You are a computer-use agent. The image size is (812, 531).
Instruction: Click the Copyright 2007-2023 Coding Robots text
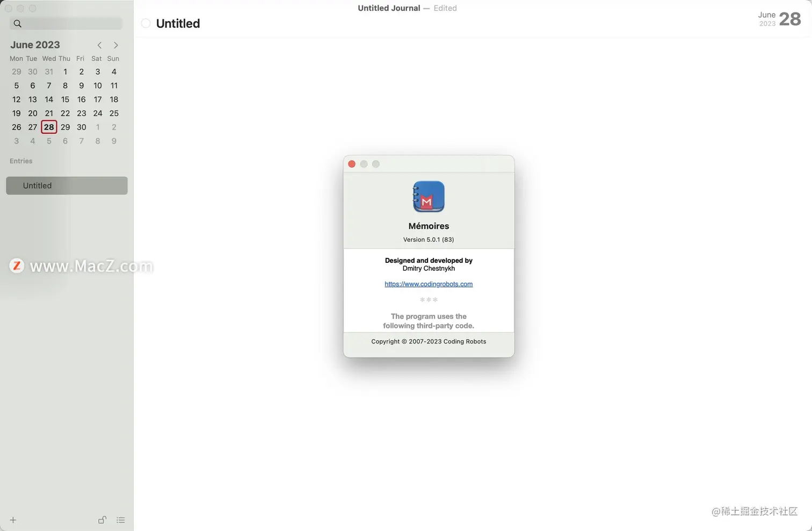(429, 341)
